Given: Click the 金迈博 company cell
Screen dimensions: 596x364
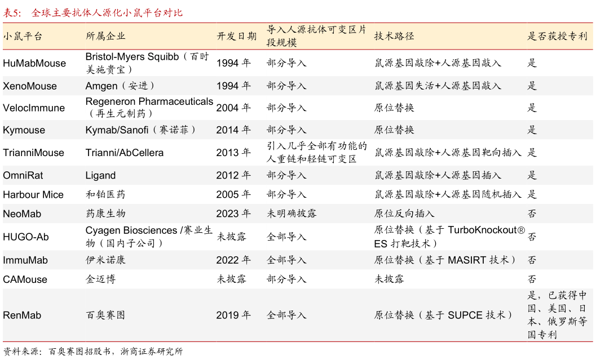Looking at the screenshot, I should [x=100, y=279].
